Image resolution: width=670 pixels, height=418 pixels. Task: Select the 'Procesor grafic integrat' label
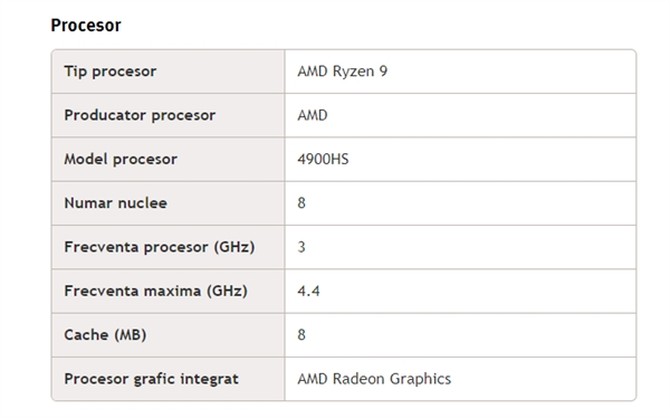(x=151, y=379)
